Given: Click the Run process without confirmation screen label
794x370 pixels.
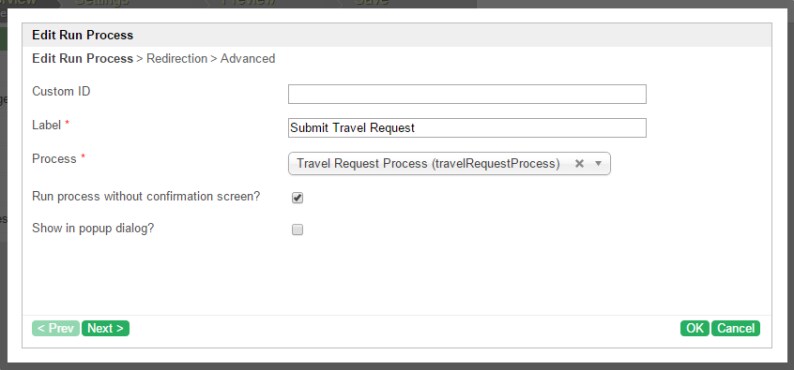Looking at the screenshot, I should (146, 196).
